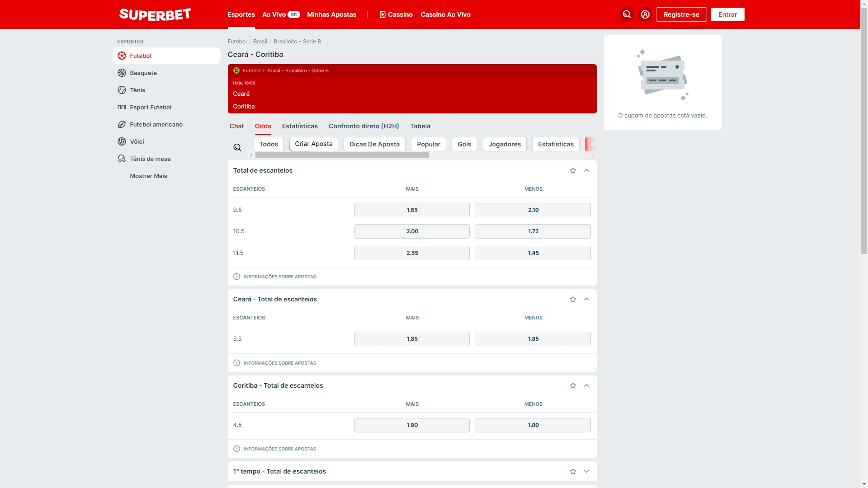Collapse Coritiba - Total de escanteios section
Screen dimensions: 868x488
tap(586, 385)
